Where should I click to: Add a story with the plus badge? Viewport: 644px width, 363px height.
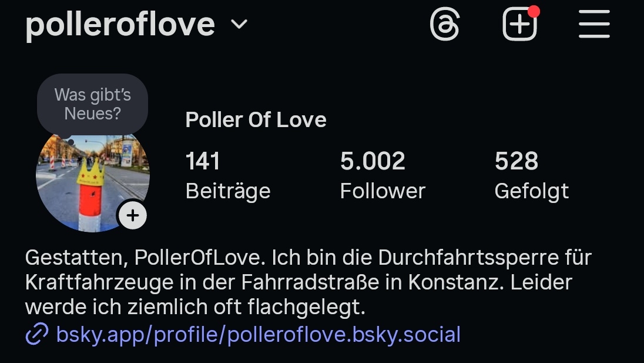133,216
